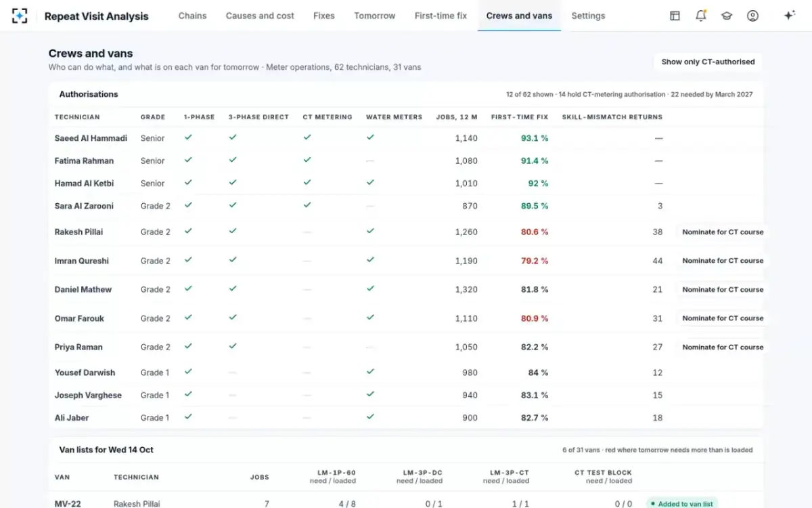812x508 pixels.
Task: Go to the Tomorrow tab
Action: [x=375, y=16]
